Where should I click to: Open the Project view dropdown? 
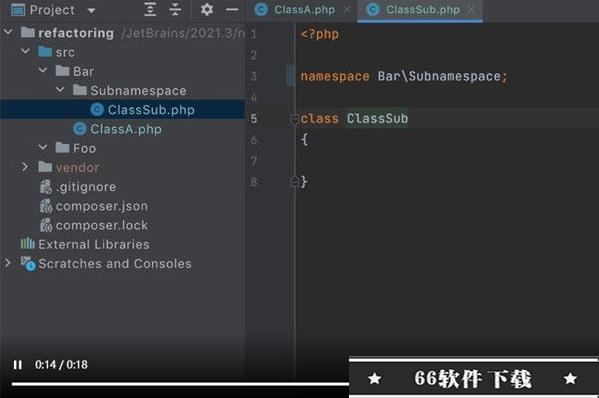pos(91,10)
